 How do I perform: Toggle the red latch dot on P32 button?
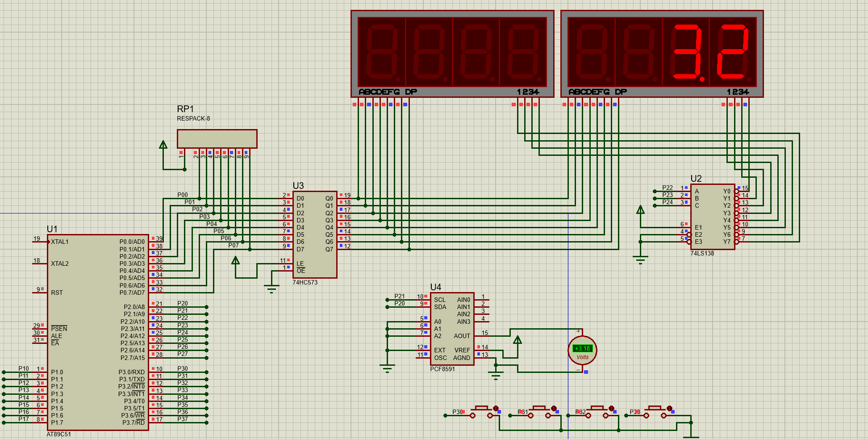611,408
